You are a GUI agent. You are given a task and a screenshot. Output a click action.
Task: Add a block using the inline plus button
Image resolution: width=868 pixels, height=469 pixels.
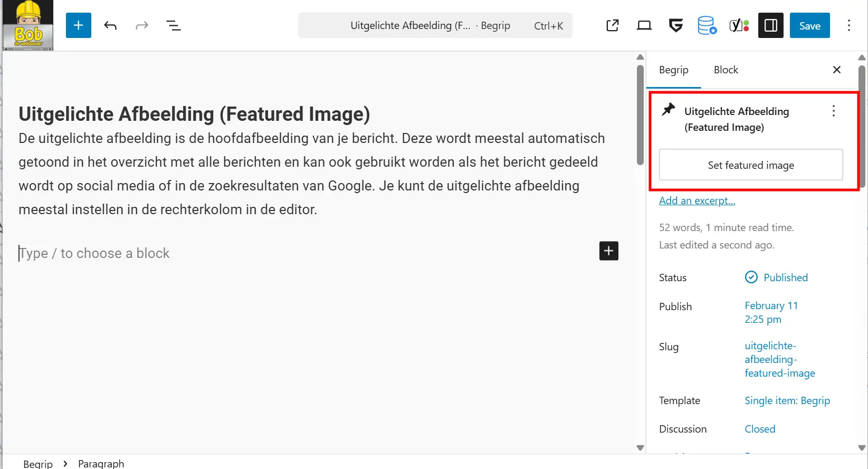pyautogui.click(x=608, y=251)
